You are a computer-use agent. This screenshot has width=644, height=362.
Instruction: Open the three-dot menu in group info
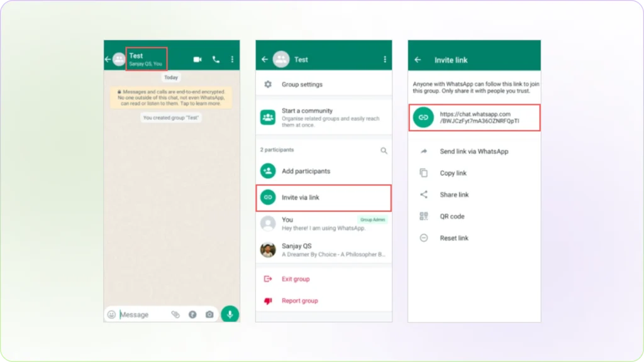[x=385, y=60]
